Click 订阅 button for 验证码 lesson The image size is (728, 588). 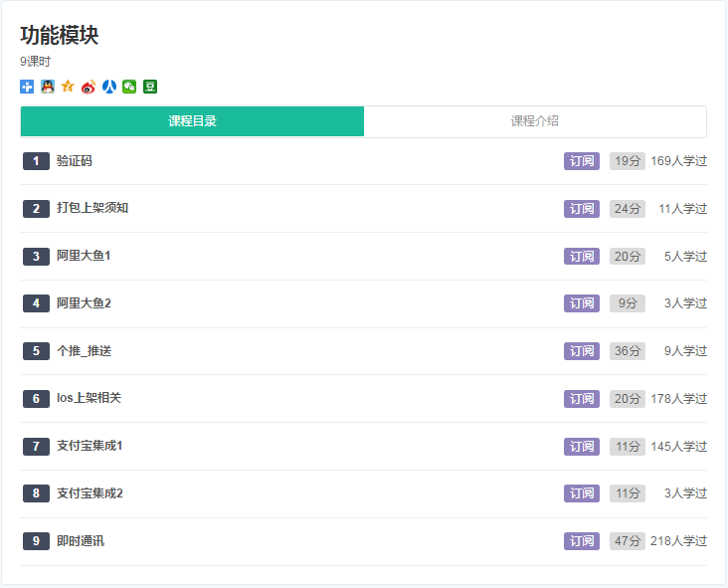pos(581,161)
